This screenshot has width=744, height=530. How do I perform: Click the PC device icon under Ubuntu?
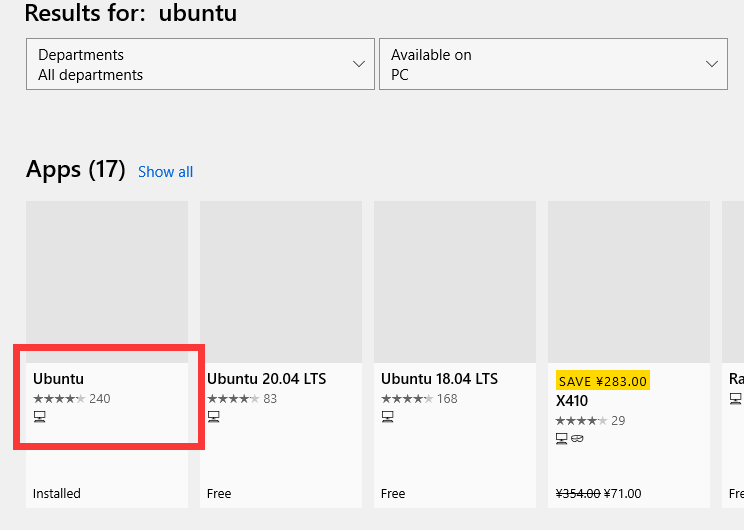click(40, 417)
